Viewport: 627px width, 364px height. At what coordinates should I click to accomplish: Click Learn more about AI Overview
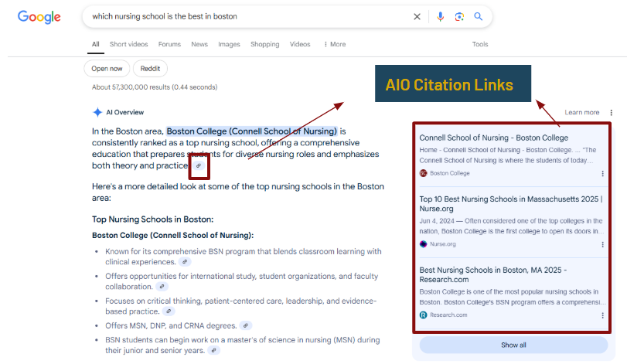click(x=582, y=113)
